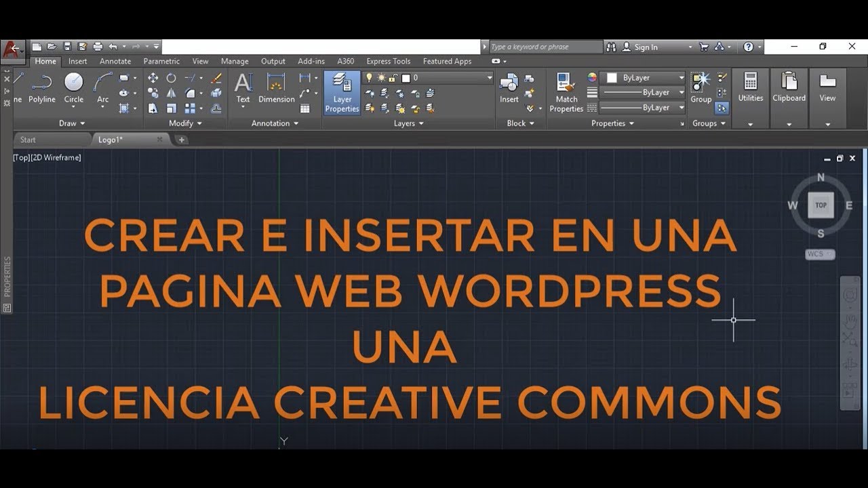Screen dimensions: 868x488
Task: Open the Utilities panel button
Action: point(751,98)
